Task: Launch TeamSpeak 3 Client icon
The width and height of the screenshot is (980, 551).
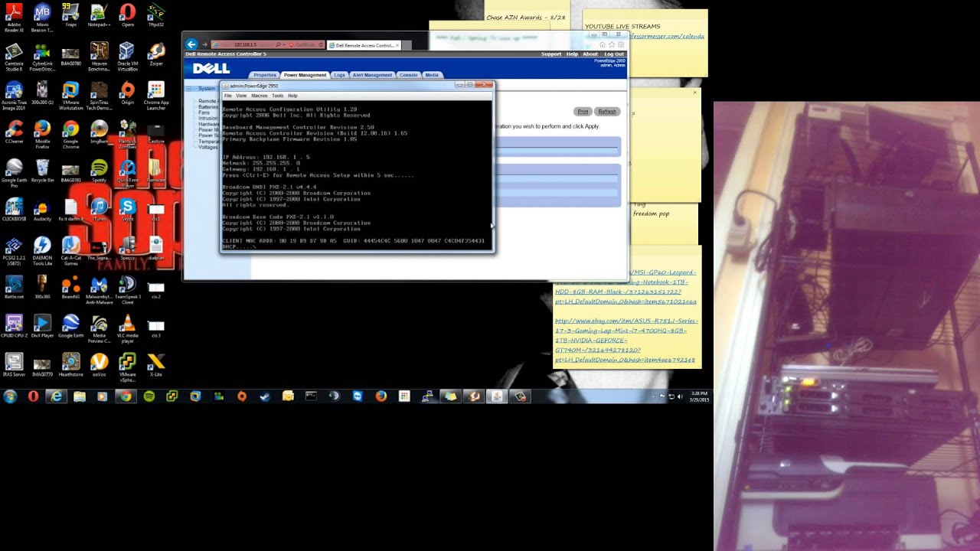Action: tap(127, 289)
